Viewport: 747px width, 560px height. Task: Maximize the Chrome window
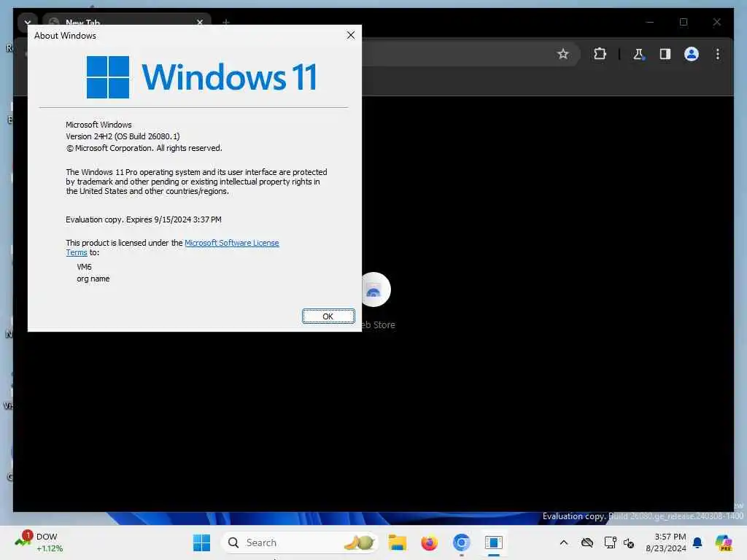tap(684, 22)
